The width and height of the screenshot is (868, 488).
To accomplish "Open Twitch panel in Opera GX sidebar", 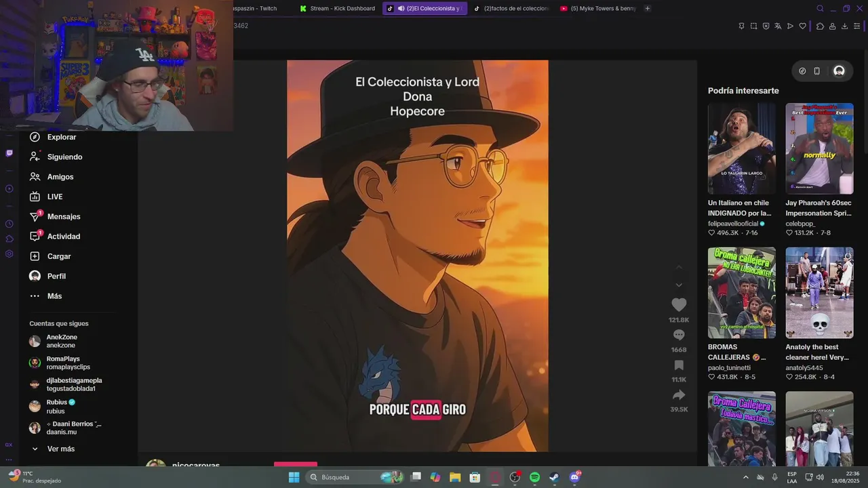I will [x=9, y=153].
